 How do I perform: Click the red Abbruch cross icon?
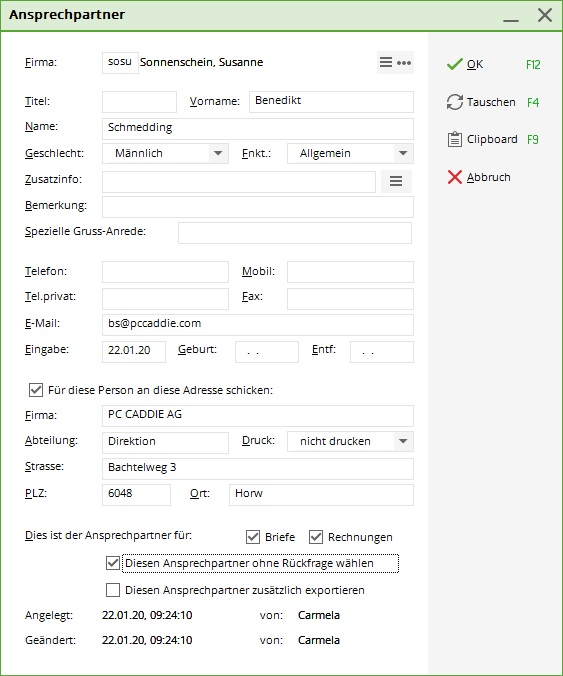[454, 177]
